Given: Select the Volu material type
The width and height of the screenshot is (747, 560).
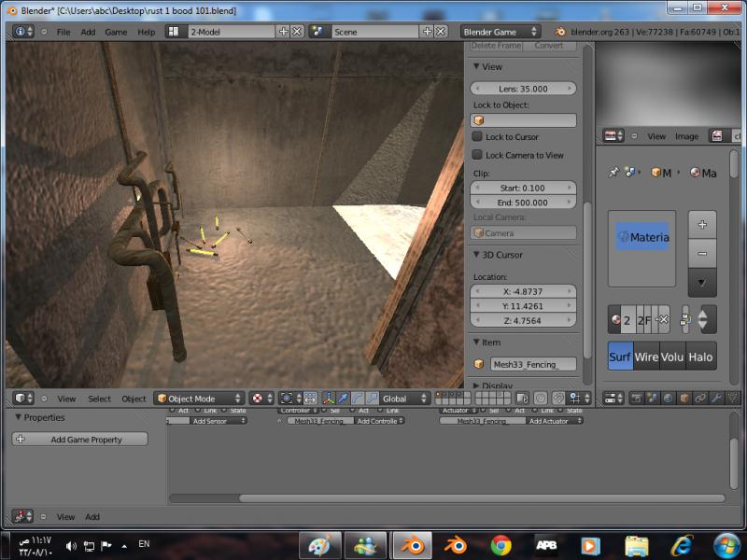Looking at the screenshot, I should [x=672, y=357].
